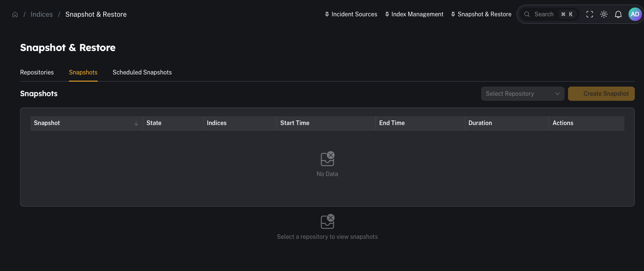This screenshot has width=644, height=271.
Task: Expand the repository list chevron
Action: tap(558, 93)
